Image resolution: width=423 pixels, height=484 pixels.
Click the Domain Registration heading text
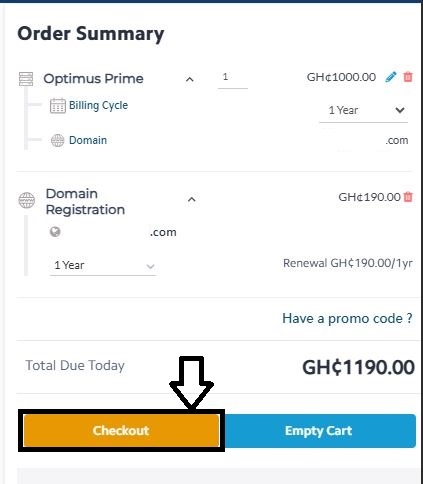point(85,202)
